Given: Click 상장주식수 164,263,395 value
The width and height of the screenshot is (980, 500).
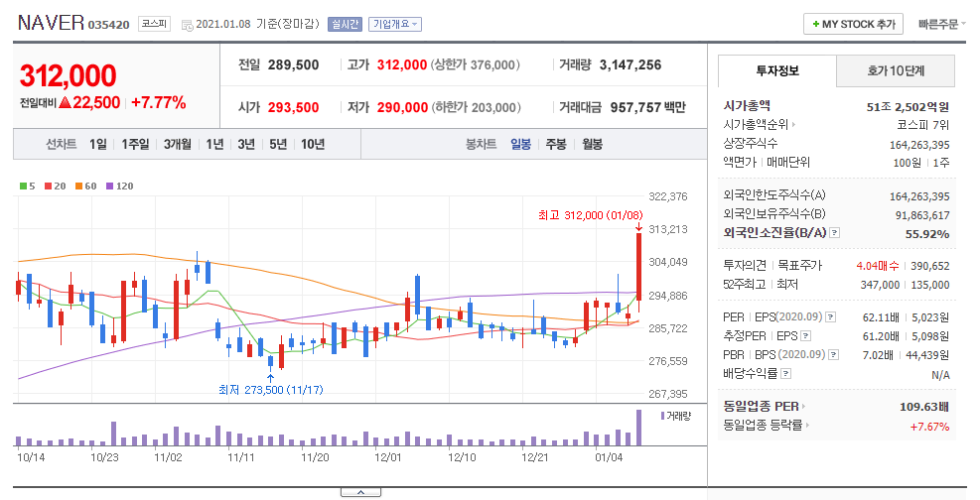Looking at the screenshot, I should coord(919,145).
